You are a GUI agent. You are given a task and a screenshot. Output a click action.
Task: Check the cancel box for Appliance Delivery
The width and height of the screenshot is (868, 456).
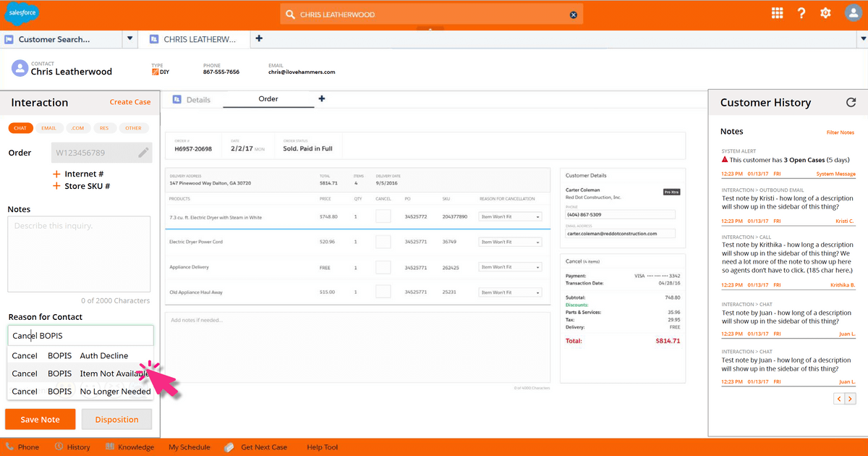click(x=383, y=267)
